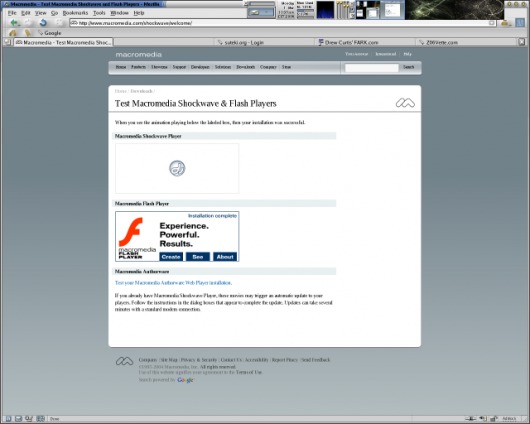Open the Home bookmark icon
Screen dimensions: 530x424
[x=13, y=33]
